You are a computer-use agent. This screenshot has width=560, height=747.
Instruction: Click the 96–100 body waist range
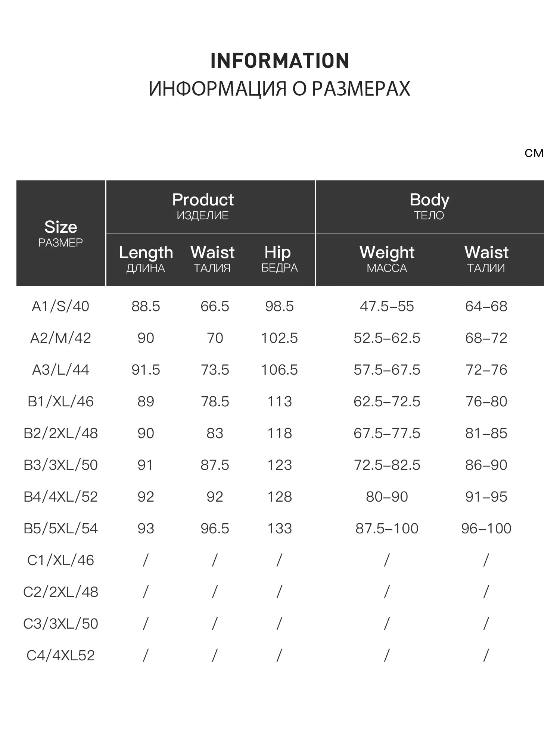coord(486,529)
